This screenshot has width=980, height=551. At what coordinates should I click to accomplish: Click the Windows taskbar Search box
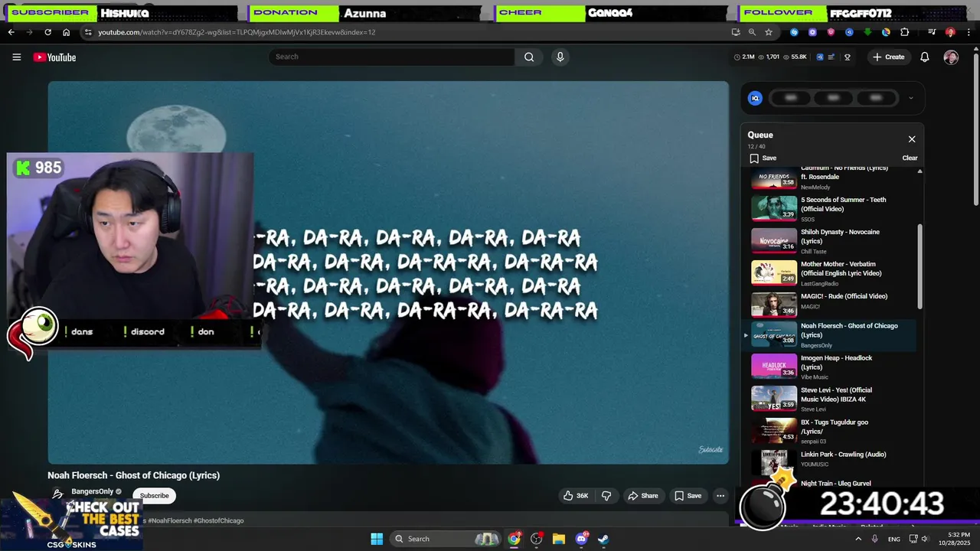click(444, 539)
